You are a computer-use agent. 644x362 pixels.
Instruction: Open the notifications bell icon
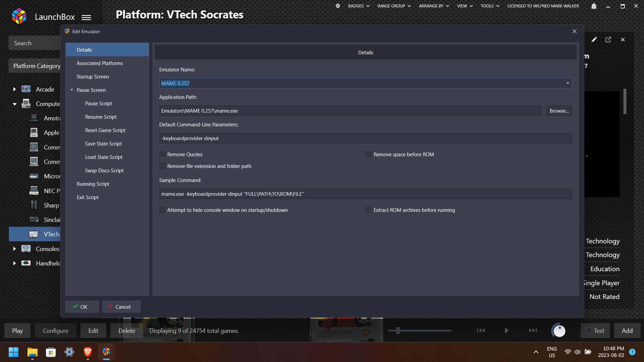tap(594, 6)
